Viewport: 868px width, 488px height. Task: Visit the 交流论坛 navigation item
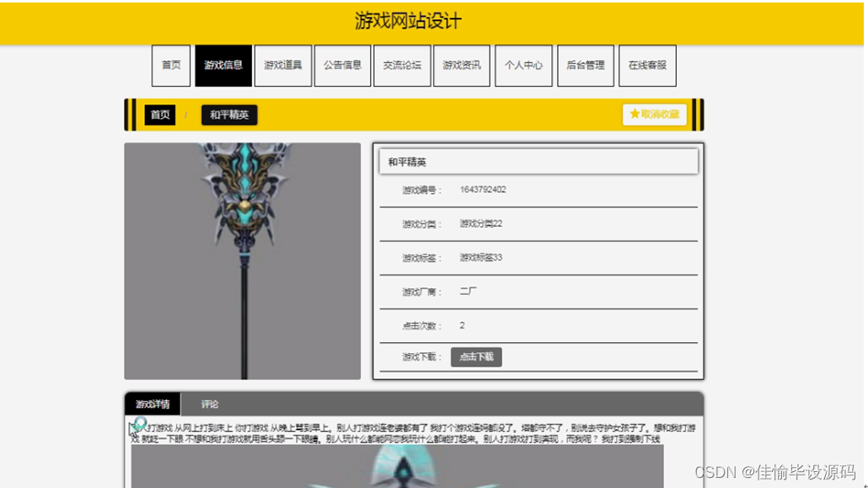(x=403, y=66)
